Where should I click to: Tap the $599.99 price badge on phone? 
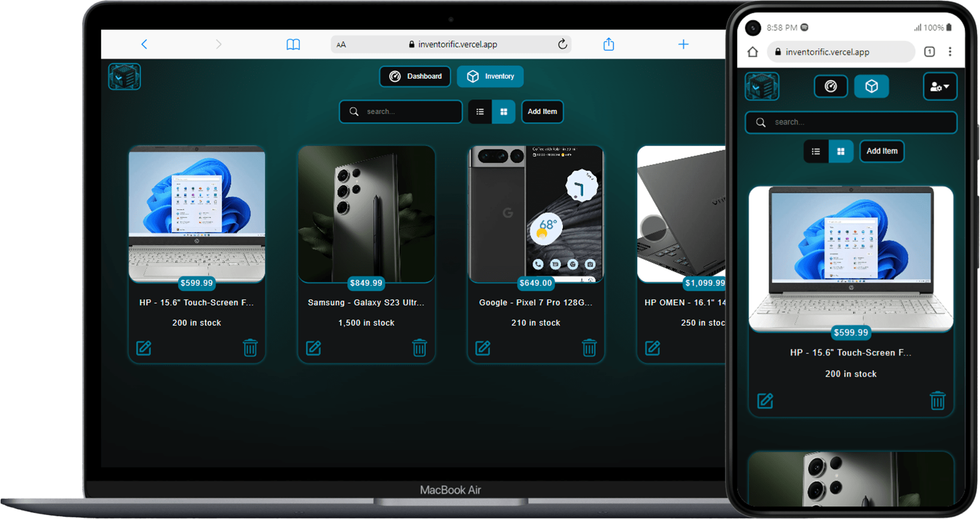851,333
